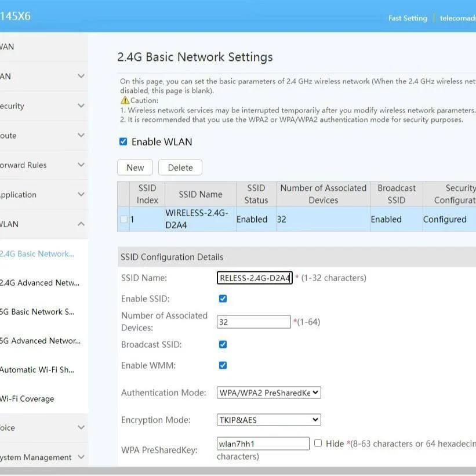476x476 pixels.
Task: Toggle the Broadcast SSID checkbox
Action: click(223, 344)
